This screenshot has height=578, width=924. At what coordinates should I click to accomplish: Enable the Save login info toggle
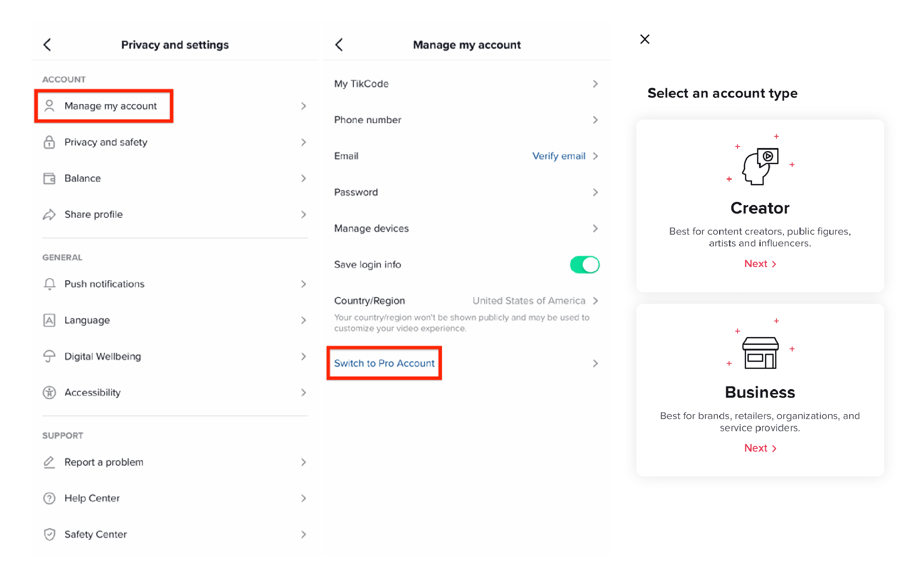click(584, 264)
